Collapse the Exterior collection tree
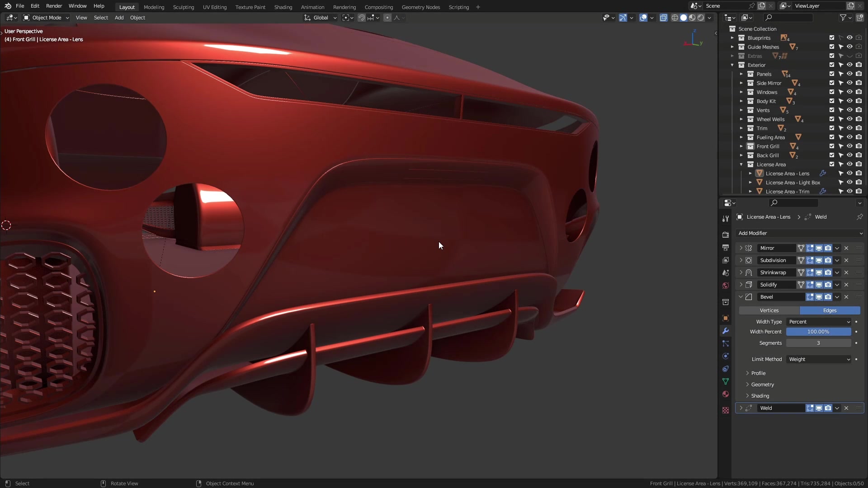The image size is (868, 488). tap(732, 65)
